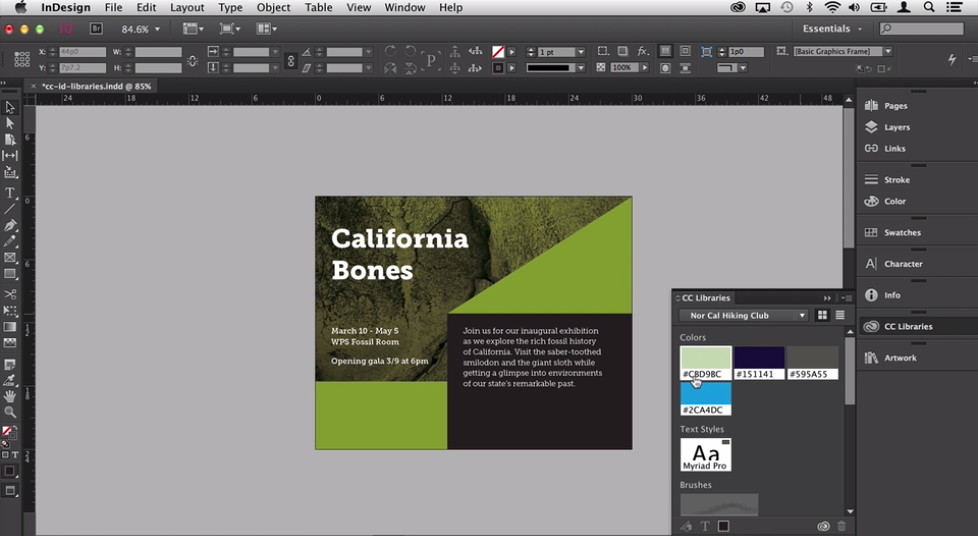Open the Creative Cloud menu bar icon
The width and height of the screenshot is (978, 536).
tap(738, 7)
